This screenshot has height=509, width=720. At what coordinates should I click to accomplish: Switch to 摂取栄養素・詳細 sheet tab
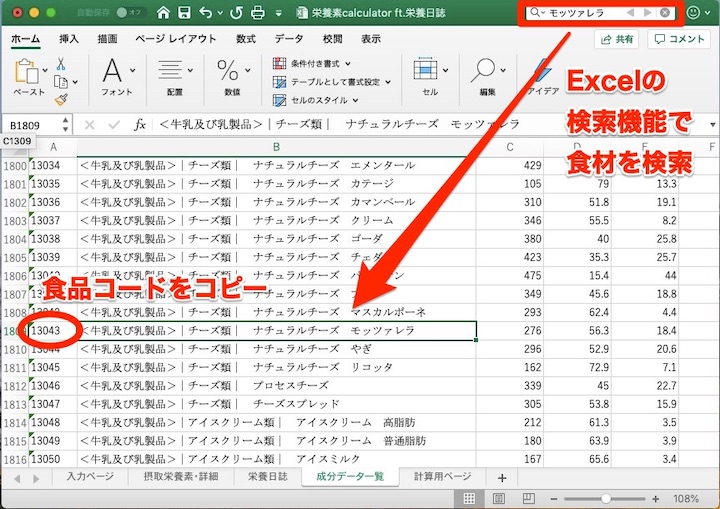181,477
